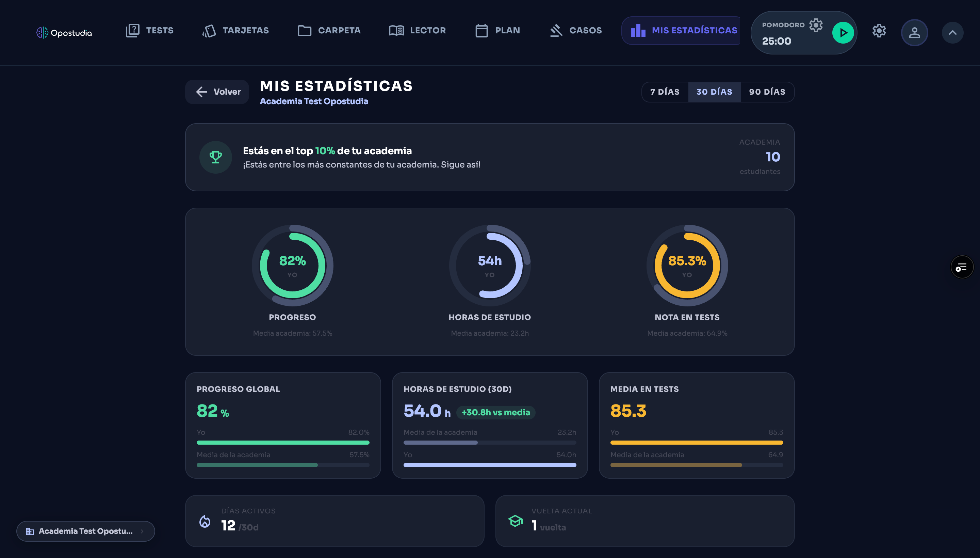This screenshot has height=558, width=980.
Task: Expand the Academia Test Opostu... selector
Action: point(85,531)
